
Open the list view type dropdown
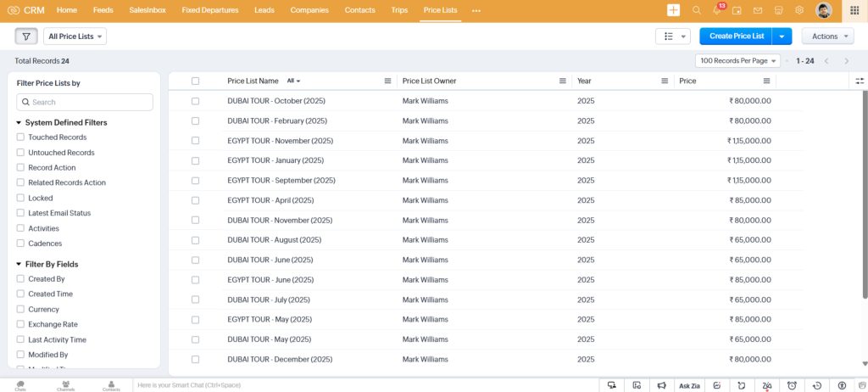(x=672, y=36)
